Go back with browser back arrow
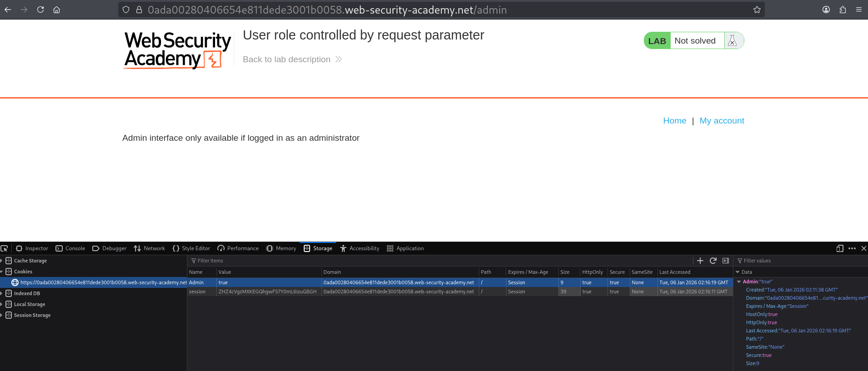868x371 pixels. tap(8, 10)
